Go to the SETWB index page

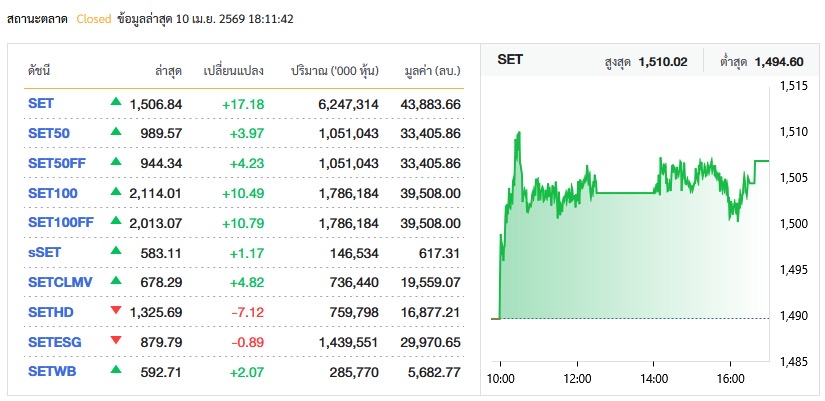(50, 373)
